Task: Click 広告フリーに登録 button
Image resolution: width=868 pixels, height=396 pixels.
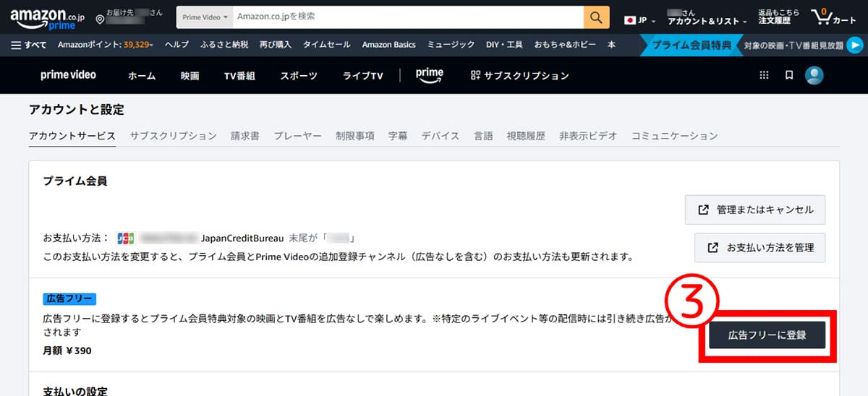Action: point(767,335)
